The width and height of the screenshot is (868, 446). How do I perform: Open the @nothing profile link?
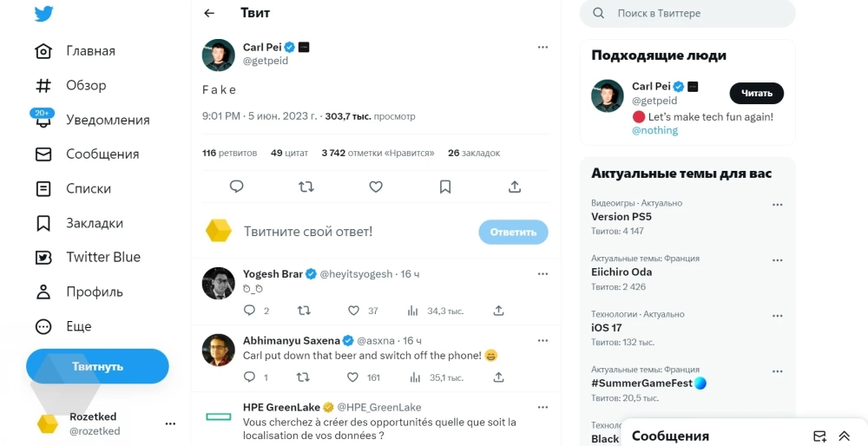click(654, 130)
